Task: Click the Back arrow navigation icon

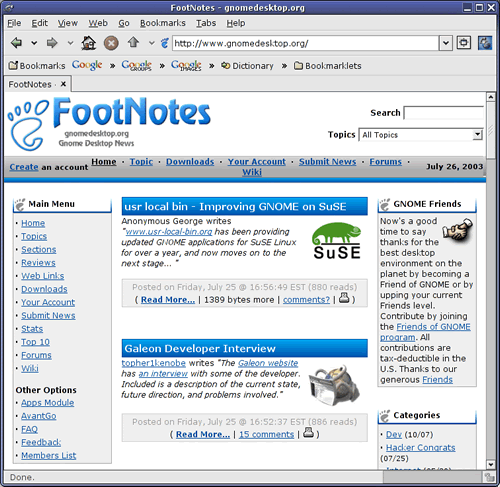Action: (x=16, y=43)
